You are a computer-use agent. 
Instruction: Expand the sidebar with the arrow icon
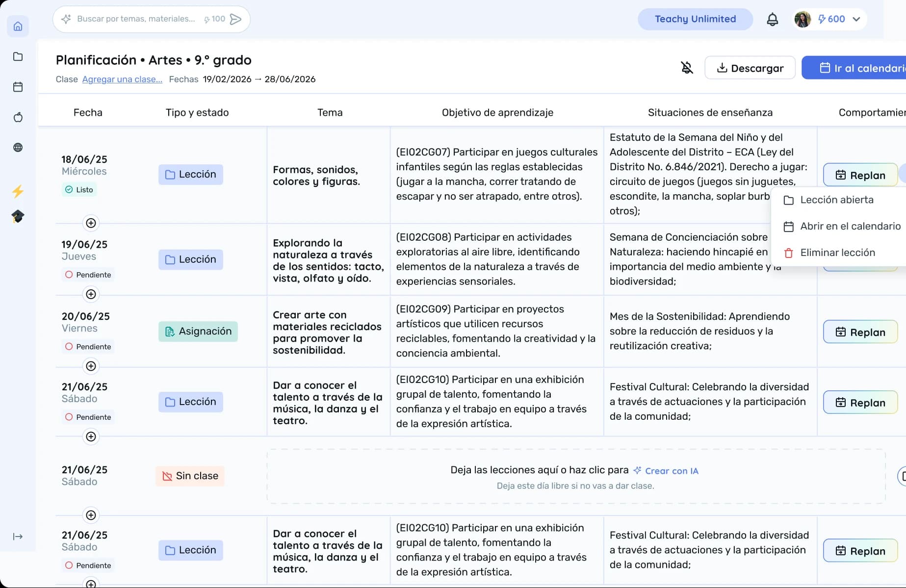18,537
